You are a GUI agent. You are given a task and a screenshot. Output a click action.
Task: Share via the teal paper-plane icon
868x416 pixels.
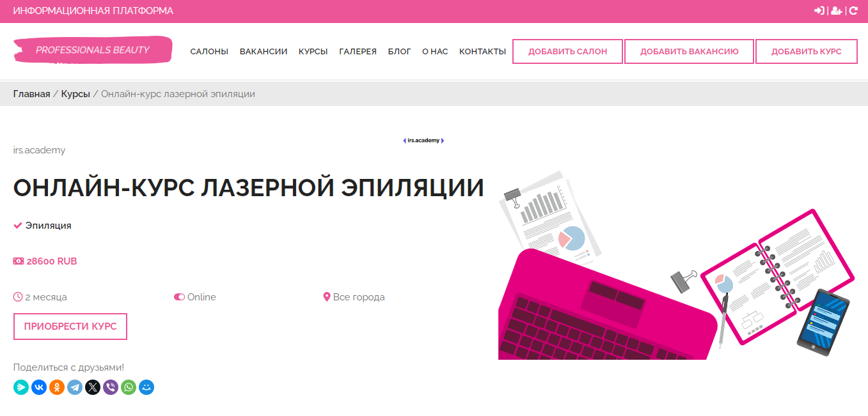pos(21,387)
